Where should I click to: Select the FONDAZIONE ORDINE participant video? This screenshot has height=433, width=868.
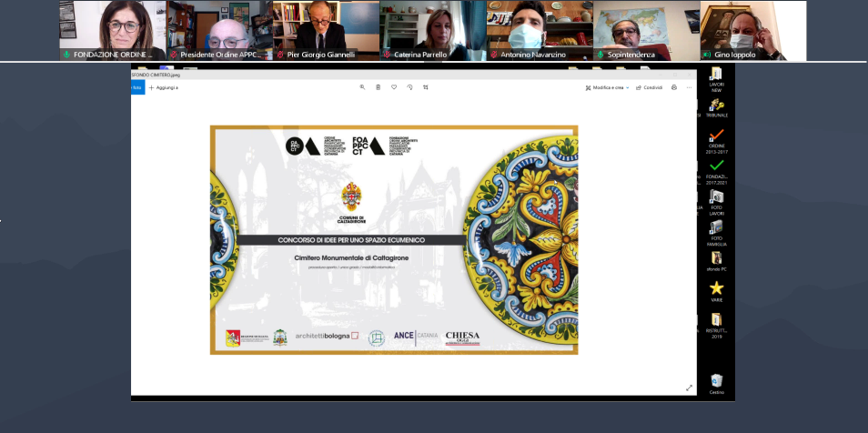(x=113, y=30)
